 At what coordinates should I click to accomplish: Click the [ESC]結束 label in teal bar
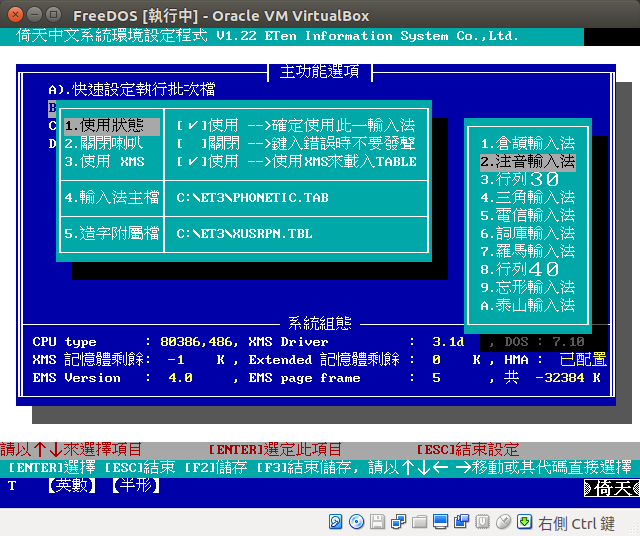pos(140,467)
